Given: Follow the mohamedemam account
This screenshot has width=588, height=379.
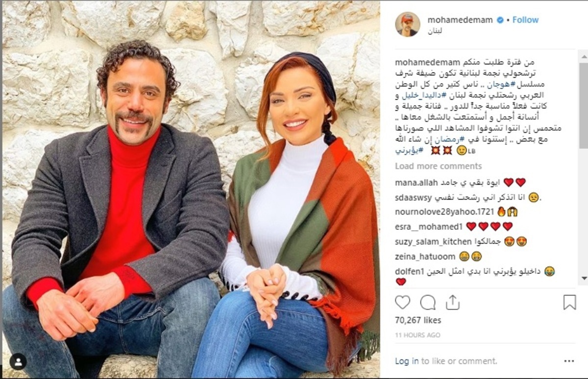Looking at the screenshot, I should (x=525, y=20).
